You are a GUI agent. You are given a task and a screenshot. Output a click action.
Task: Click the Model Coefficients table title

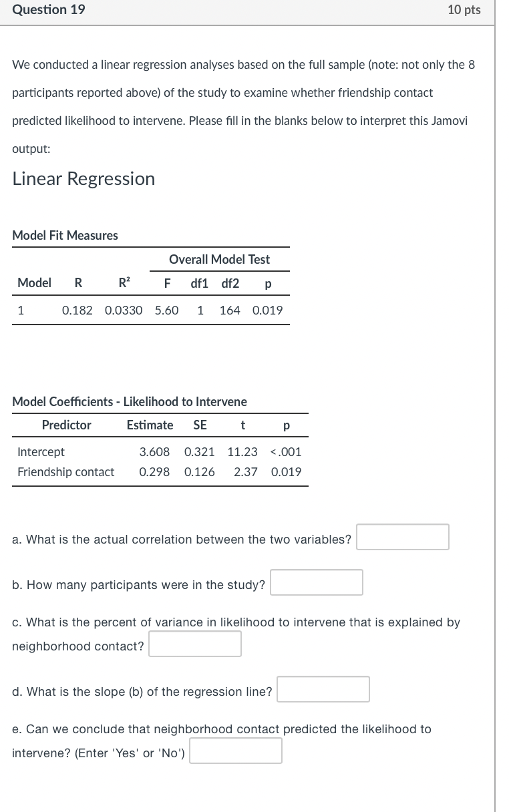[x=130, y=401]
